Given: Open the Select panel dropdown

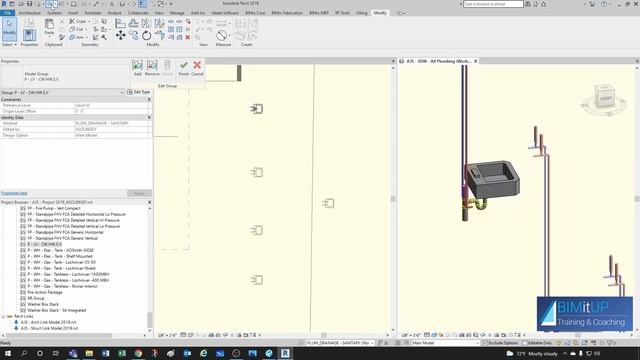Looking at the screenshot, I should point(9,44).
